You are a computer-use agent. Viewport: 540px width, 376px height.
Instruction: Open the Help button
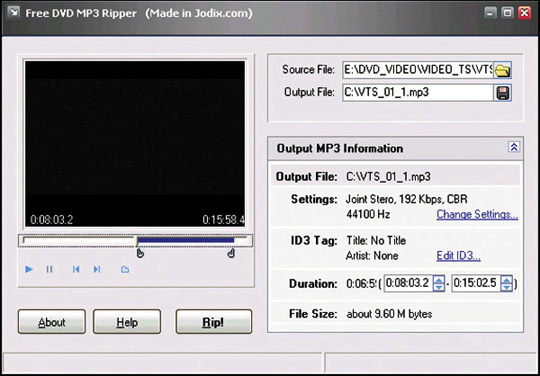point(127,322)
